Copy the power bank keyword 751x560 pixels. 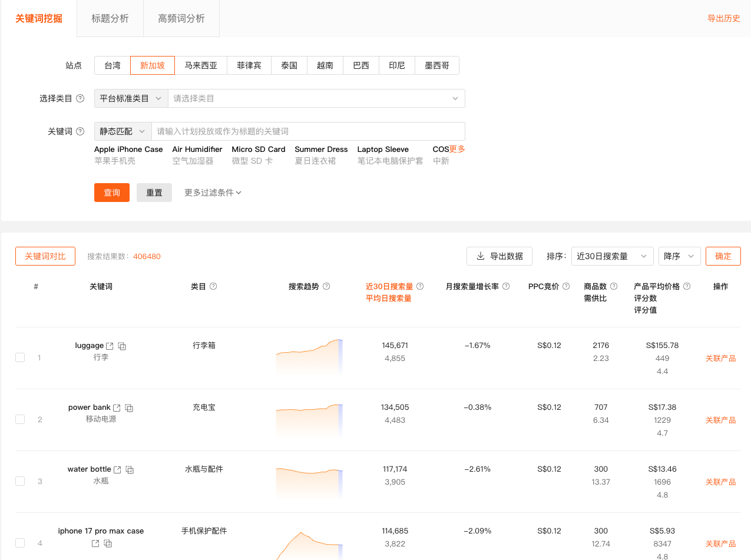coord(129,408)
